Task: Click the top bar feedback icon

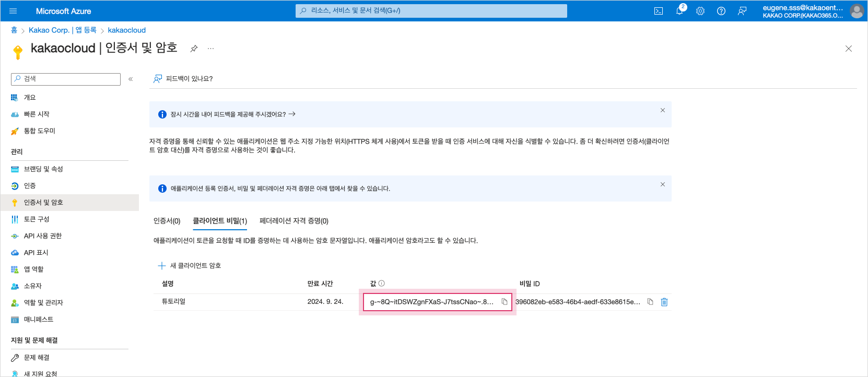Action: (x=742, y=11)
